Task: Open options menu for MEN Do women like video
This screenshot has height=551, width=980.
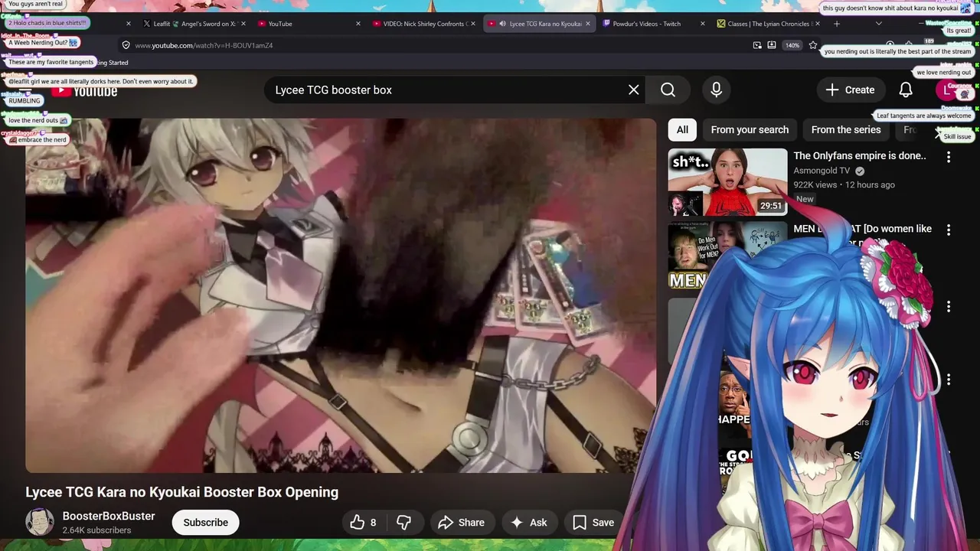Action: pos(949,230)
